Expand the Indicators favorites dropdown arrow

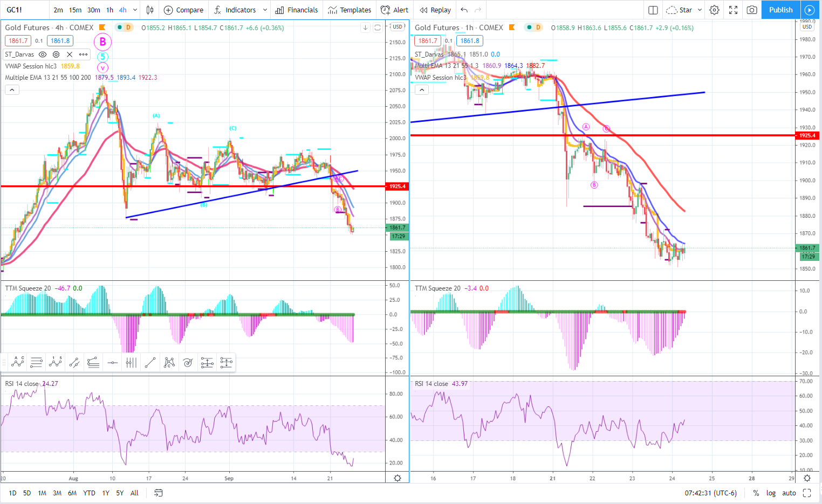(265, 10)
